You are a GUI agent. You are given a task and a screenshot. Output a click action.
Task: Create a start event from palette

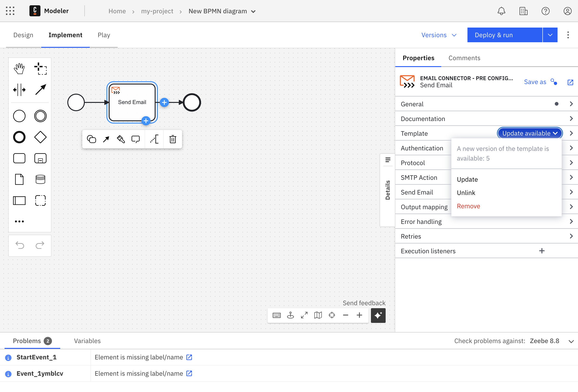pyautogui.click(x=19, y=116)
